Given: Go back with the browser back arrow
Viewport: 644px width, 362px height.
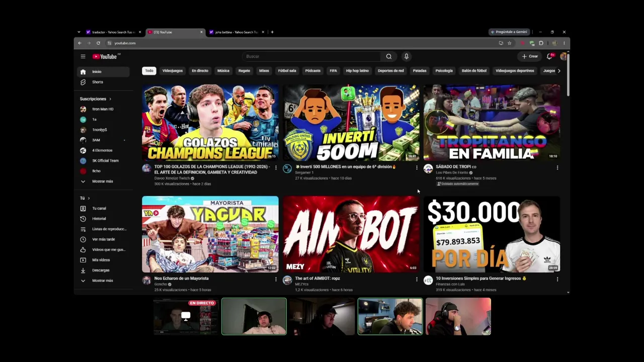Looking at the screenshot, I should coord(79,43).
